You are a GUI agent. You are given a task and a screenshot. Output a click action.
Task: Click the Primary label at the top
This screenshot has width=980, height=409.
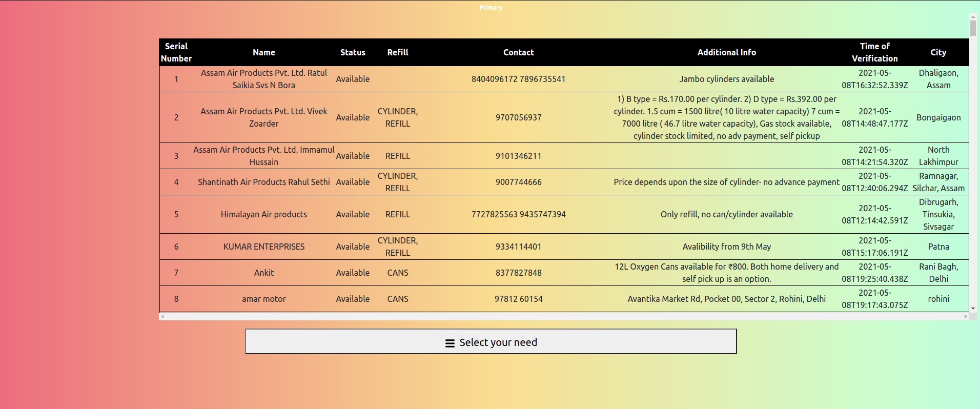click(x=491, y=7)
